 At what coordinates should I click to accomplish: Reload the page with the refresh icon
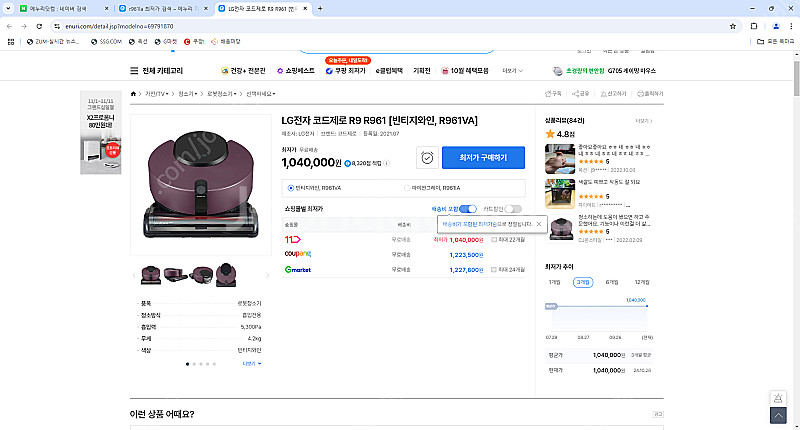coord(39,26)
